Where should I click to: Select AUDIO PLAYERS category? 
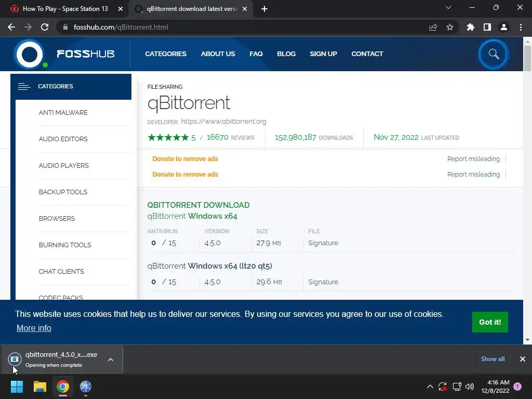(x=64, y=166)
